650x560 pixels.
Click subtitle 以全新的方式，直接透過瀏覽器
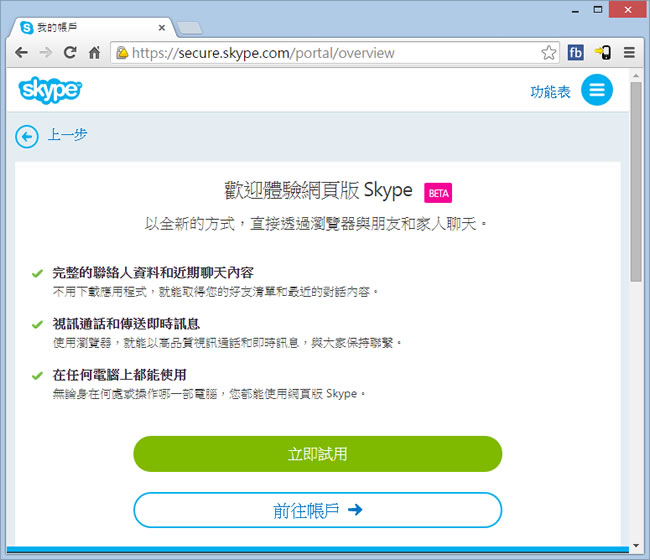coord(315,224)
